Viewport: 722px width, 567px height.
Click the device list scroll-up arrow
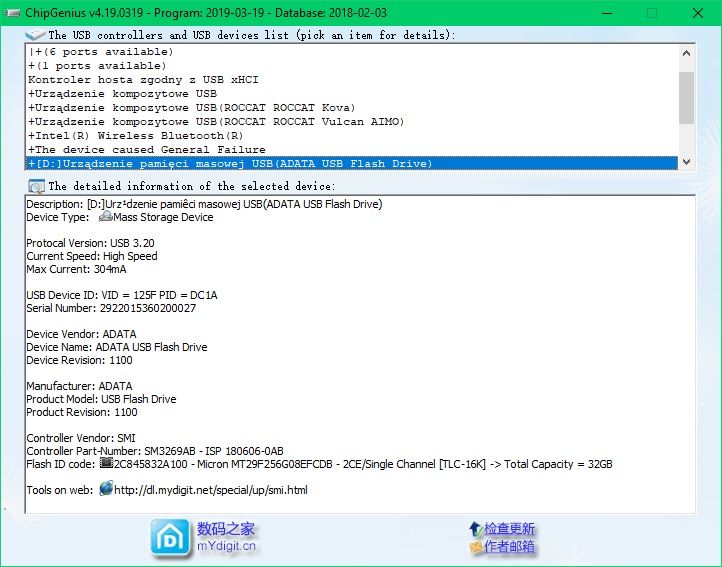pos(686,53)
